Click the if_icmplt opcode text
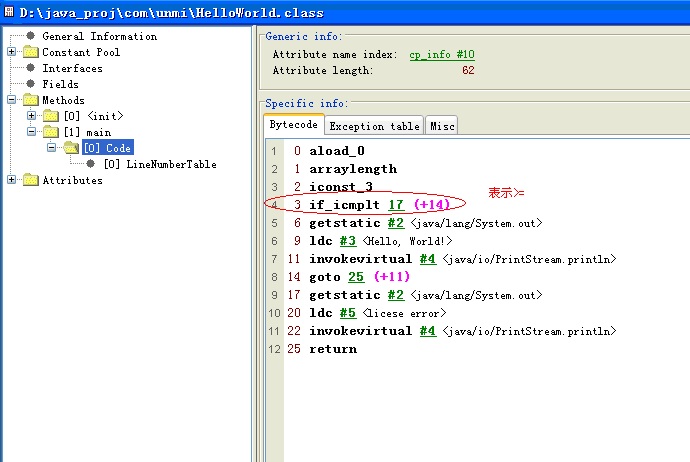The height and width of the screenshot is (462, 690). 344,205
